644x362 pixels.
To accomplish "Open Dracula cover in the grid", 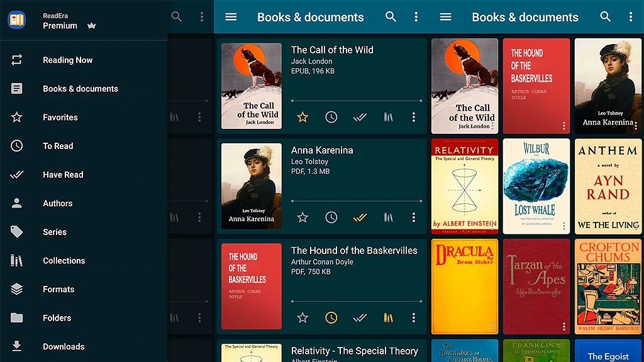I will coord(465,287).
